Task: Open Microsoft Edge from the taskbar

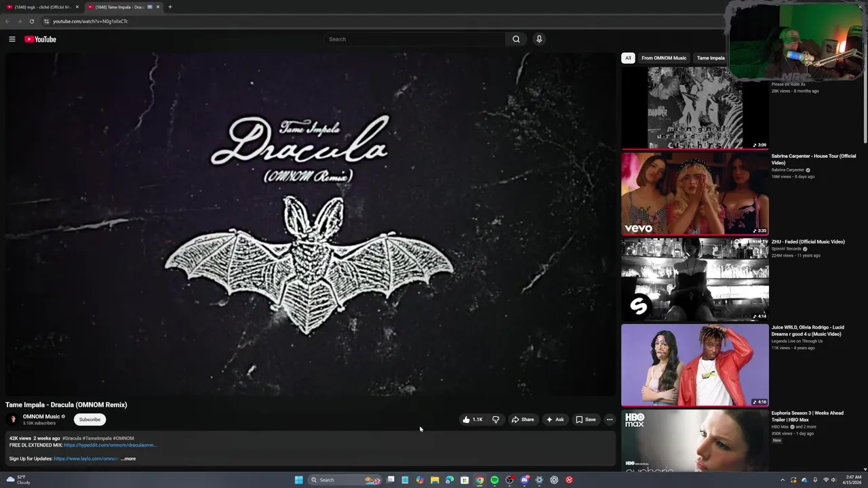Action: click(450, 480)
